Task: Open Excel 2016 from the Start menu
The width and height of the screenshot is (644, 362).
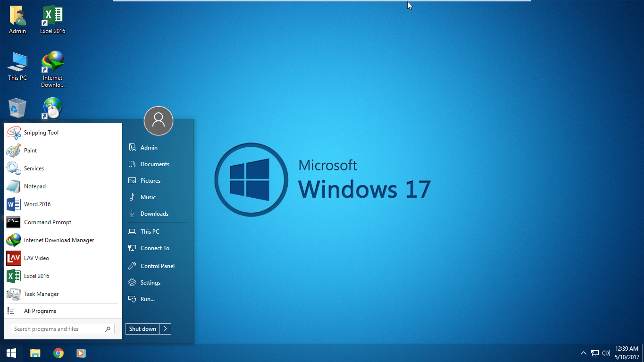Action: click(37, 276)
